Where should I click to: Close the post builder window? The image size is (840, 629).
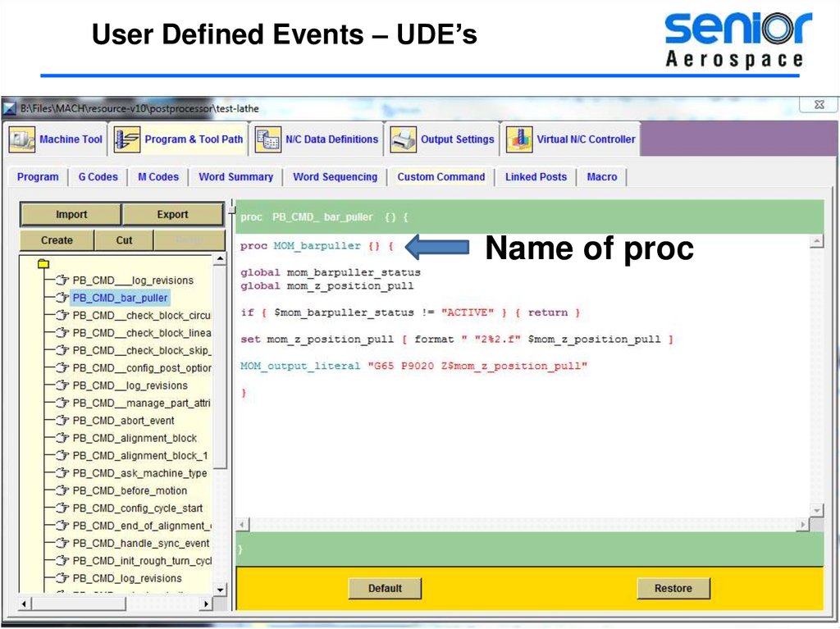[x=819, y=104]
